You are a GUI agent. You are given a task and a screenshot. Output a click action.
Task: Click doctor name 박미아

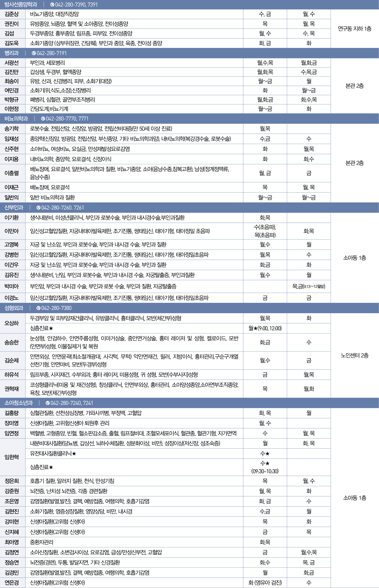12,286
